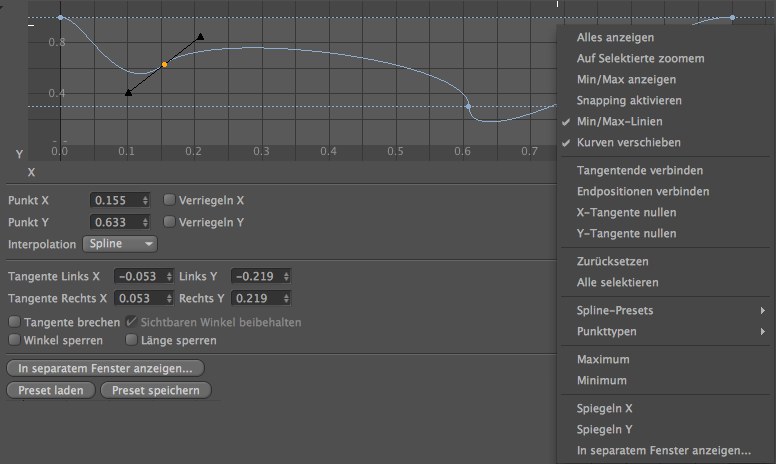Enable the Verriegeln X checkbox
The height and width of the screenshot is (464, 776).
pyautogui.click(x=169, y=200)
